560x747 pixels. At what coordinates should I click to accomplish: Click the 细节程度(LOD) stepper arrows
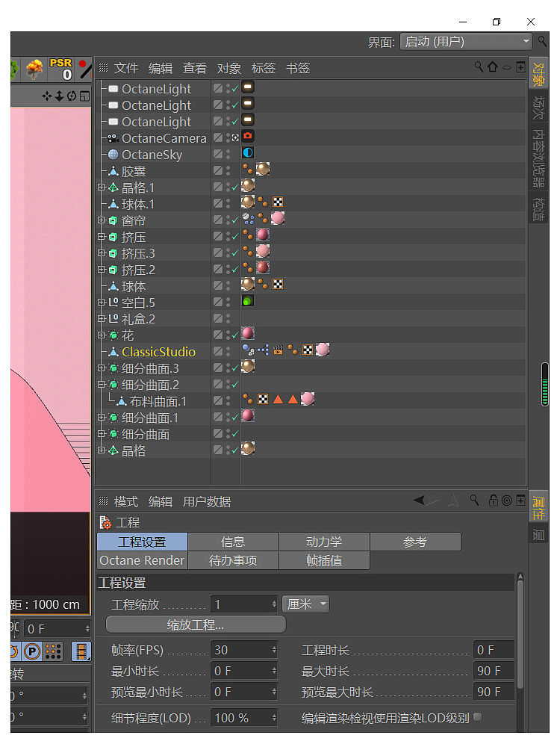274,718
